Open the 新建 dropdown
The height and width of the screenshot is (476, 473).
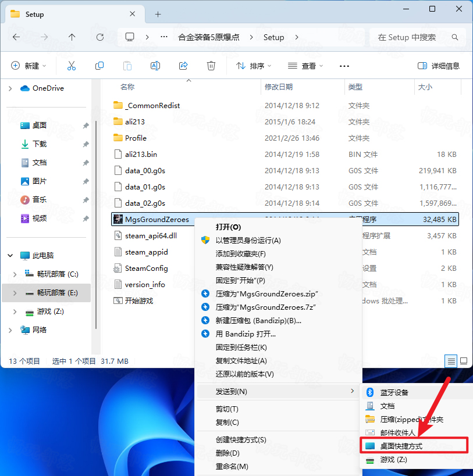(29, 66)
